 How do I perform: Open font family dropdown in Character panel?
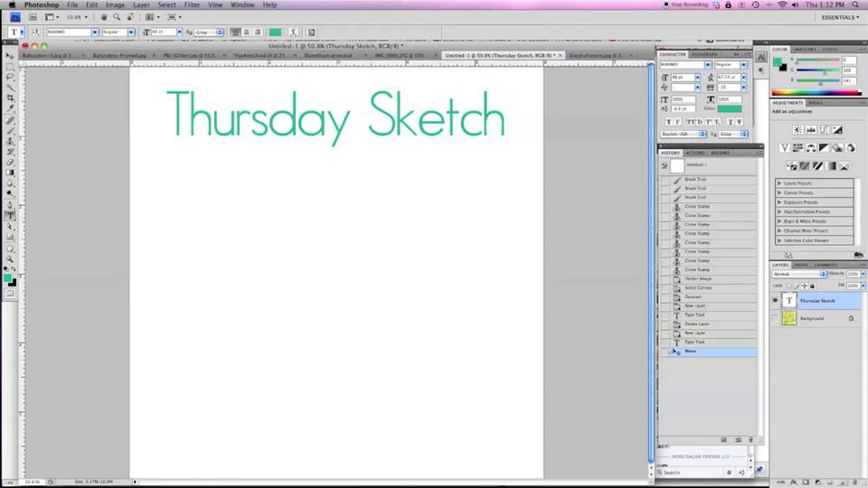click(707, 65)
